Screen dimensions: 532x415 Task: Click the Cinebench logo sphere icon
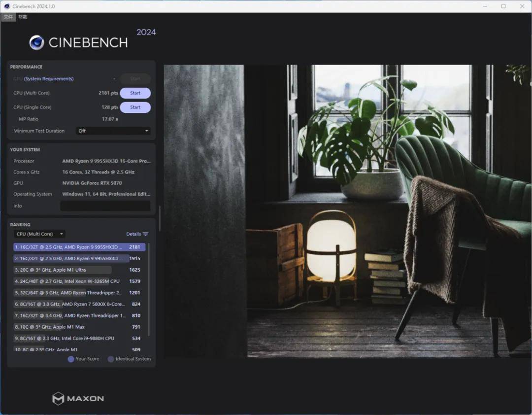[36, 42]
